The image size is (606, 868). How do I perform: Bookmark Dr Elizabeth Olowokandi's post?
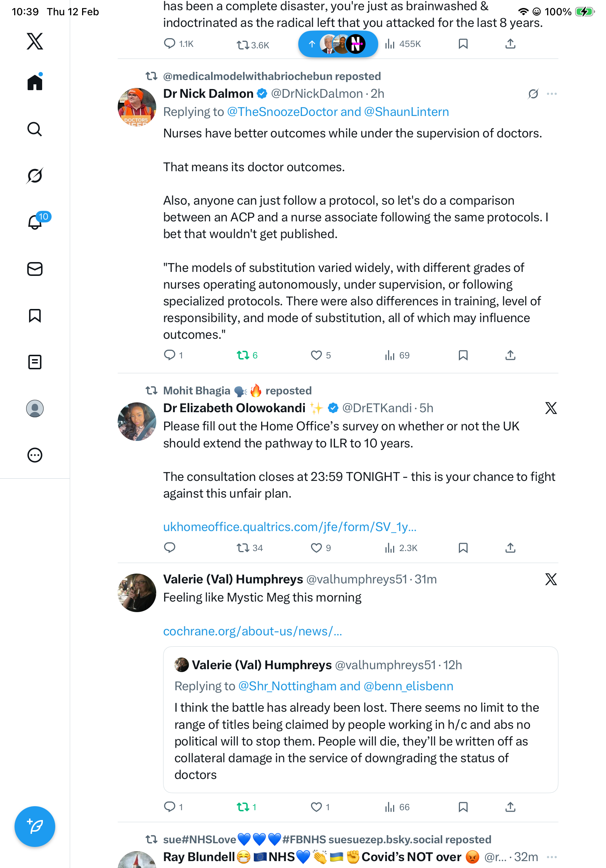tap(463, 548)
